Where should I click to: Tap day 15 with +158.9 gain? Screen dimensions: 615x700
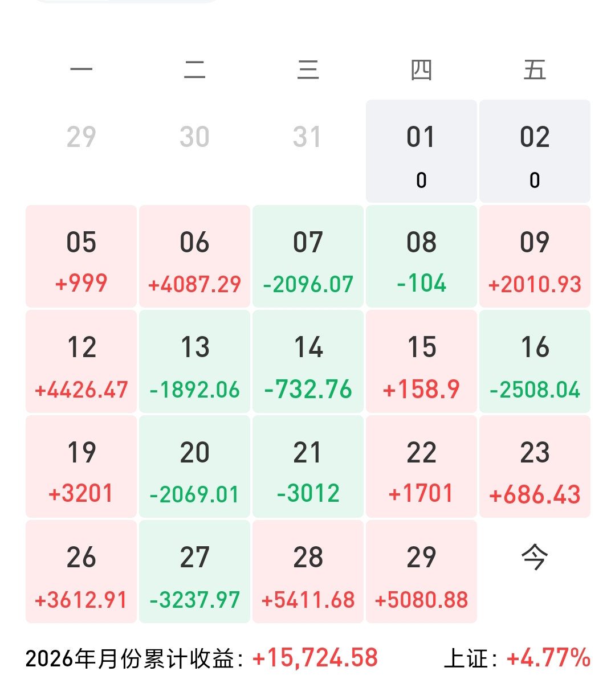coord(421,361)
